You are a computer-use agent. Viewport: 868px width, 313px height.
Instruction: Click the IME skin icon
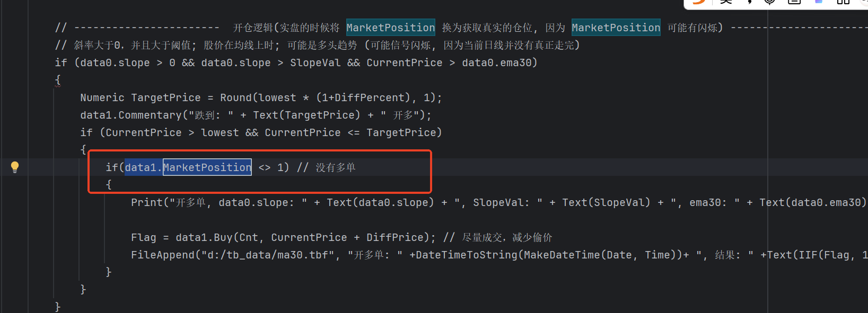pyautogui.click(x=819, y=2)
